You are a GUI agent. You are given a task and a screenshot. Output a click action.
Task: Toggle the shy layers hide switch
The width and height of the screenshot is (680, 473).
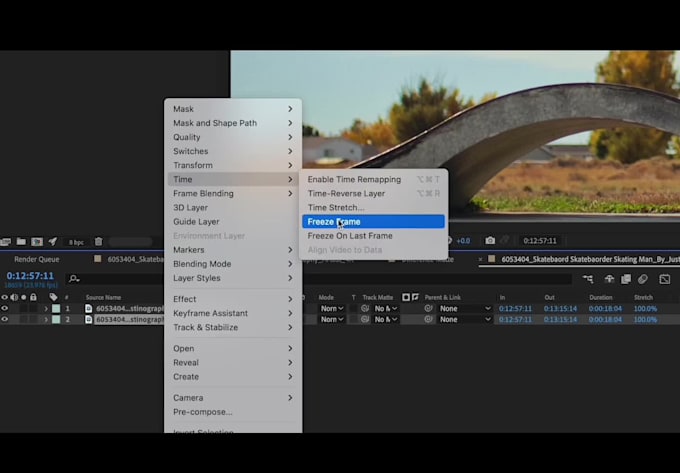[x=609, y=279]
